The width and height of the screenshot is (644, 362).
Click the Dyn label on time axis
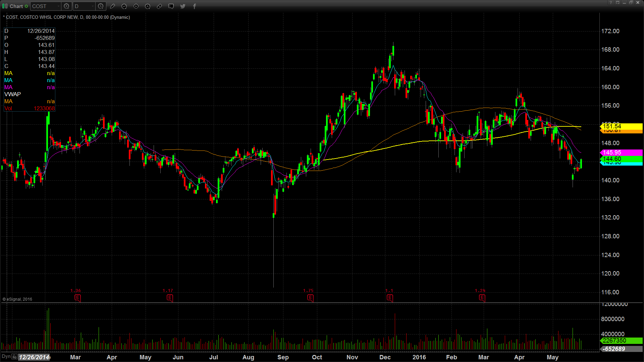[6, 357]
